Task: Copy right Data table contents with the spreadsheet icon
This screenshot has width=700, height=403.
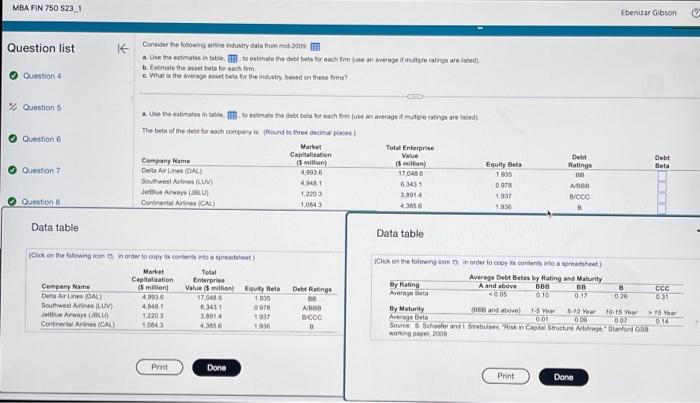Action: (x=455, y=262)
